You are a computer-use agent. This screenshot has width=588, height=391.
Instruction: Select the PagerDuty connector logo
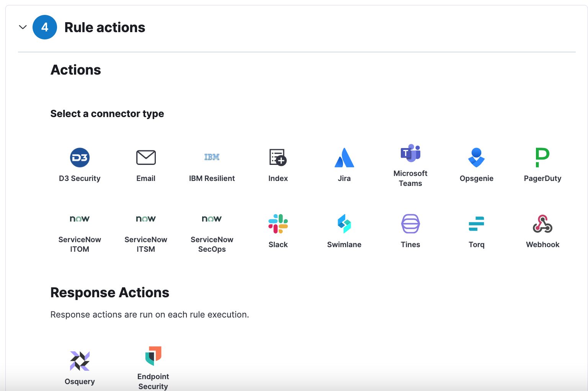(x=542, y=157)
